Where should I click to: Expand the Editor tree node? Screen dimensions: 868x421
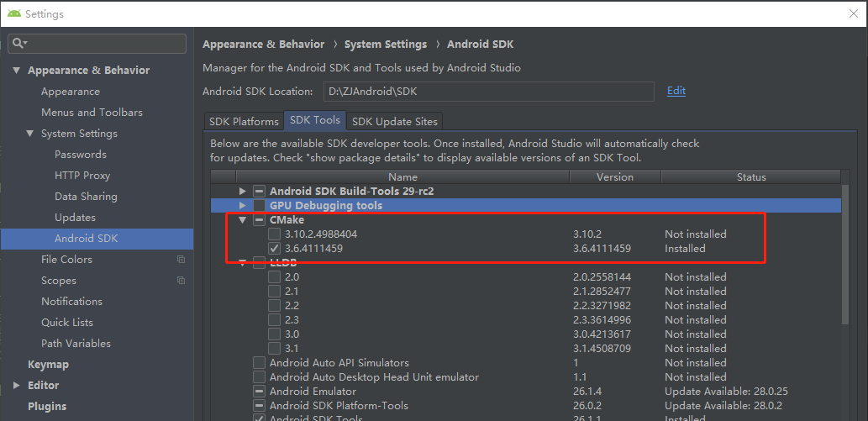[x=17, y=385]
